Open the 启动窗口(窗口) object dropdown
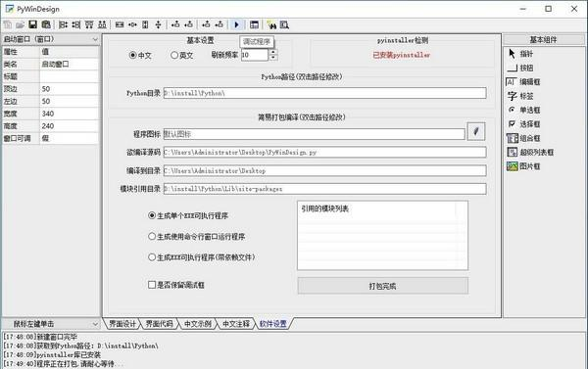 pos(94,39)
